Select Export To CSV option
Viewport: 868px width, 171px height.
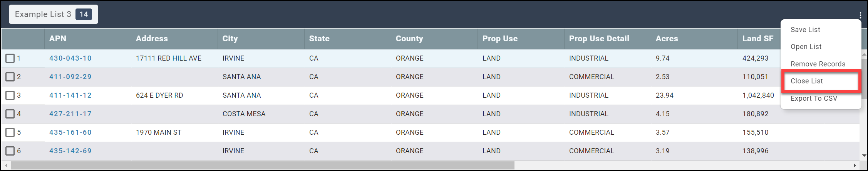click(814, 98)
